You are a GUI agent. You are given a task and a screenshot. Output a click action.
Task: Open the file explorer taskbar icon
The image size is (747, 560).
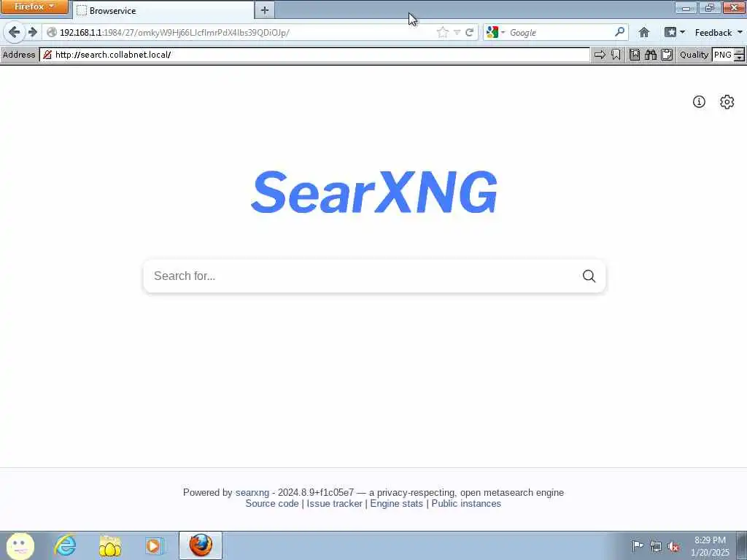tap(109, 545)
